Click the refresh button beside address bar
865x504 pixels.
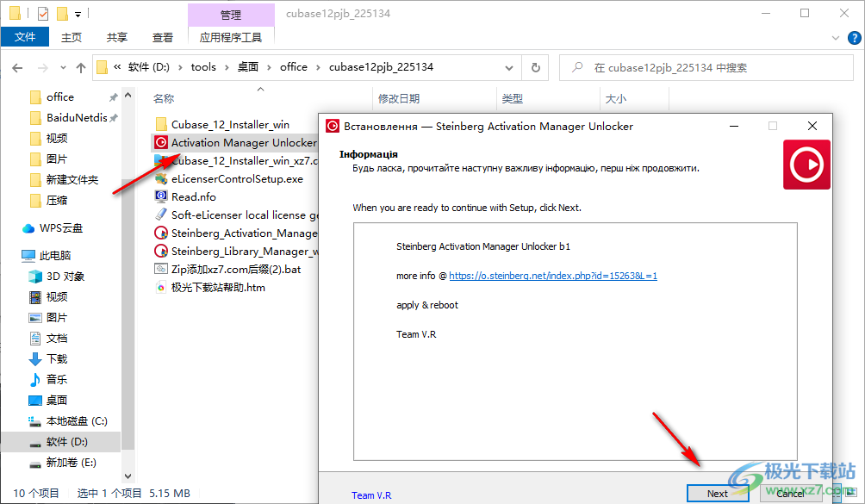click(x=536, y=67)
